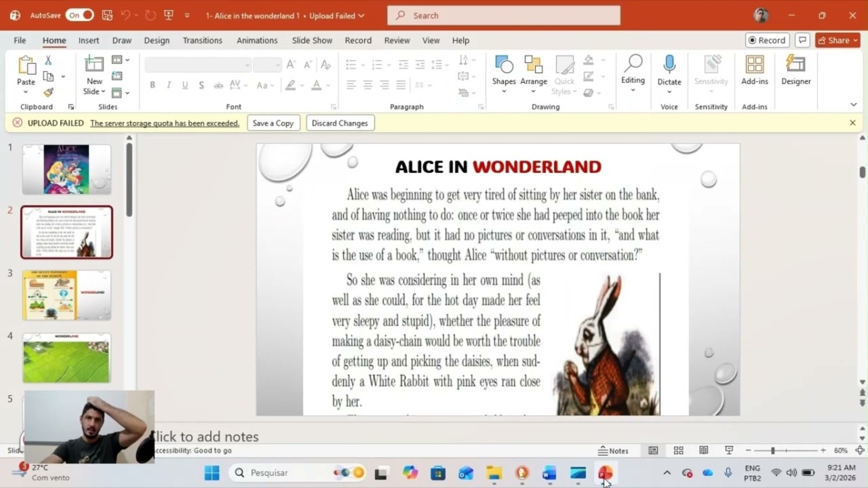Switch to Reading View icon
This screenshot has width=868, height=488.
(704, 451)
